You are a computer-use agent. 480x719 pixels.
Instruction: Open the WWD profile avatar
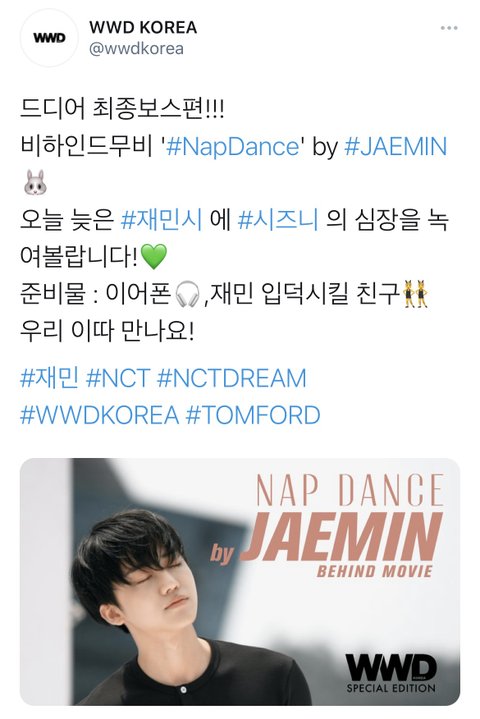point(50,38)
